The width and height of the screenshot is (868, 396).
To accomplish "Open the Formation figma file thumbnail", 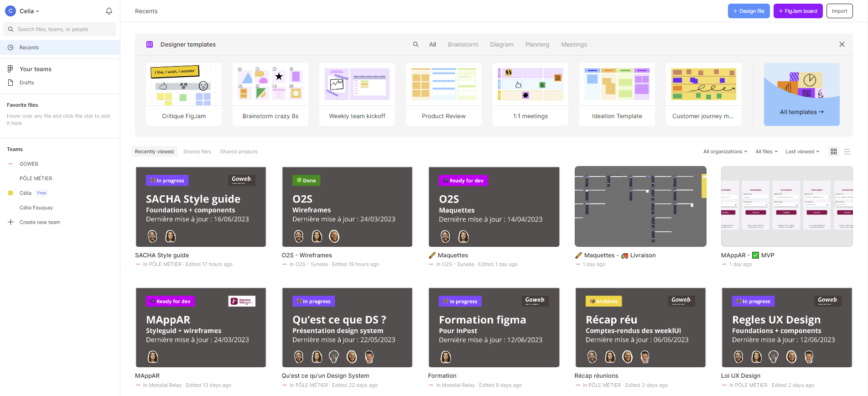I will tap(494, 327).
